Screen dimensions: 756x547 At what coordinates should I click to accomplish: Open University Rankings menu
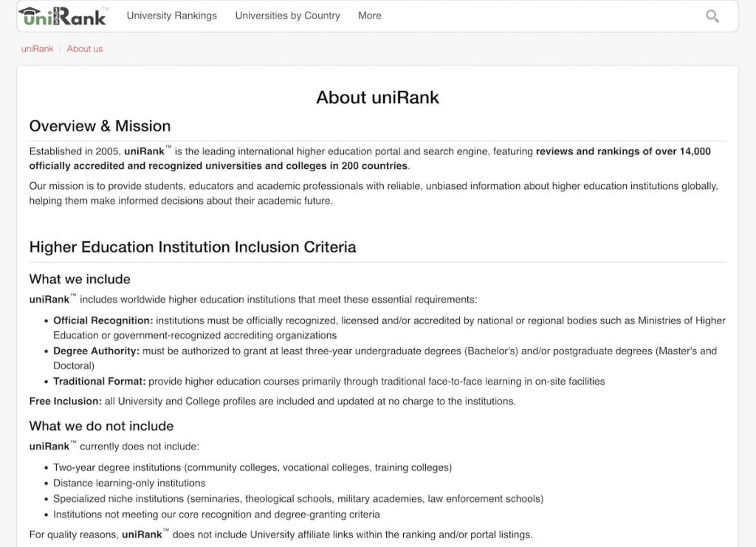coord(171,16)
